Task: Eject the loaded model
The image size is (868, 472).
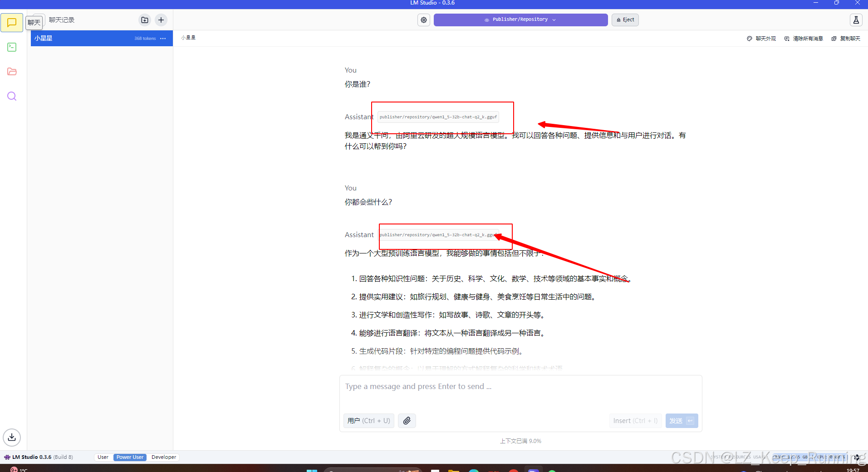Action: (625, 20)
